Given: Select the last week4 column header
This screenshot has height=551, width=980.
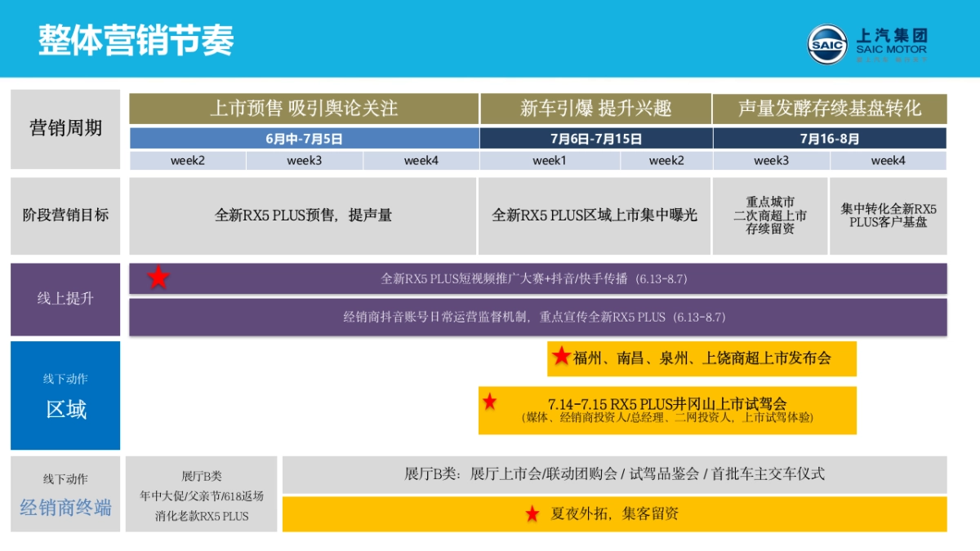Looking at the screenshot, I should coord(887,161).
